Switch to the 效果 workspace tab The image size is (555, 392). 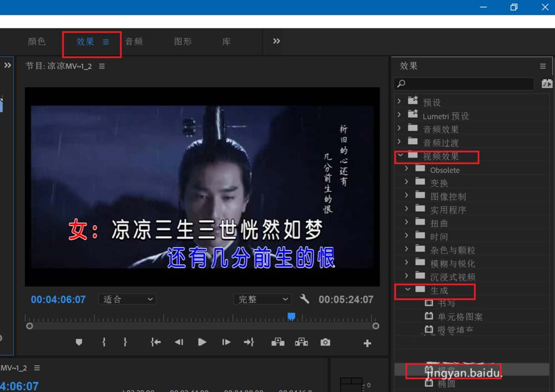point(85,42)
